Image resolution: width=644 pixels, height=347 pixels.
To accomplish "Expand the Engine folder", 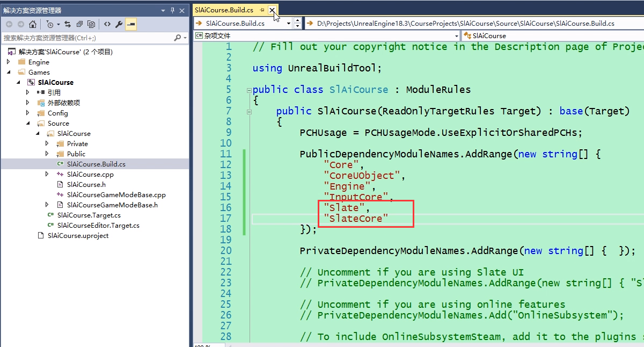I will pos(9,62).
